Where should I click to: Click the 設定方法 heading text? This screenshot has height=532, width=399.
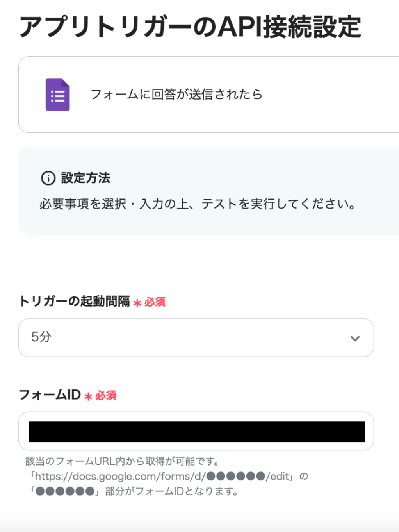(x=85, y=178)
